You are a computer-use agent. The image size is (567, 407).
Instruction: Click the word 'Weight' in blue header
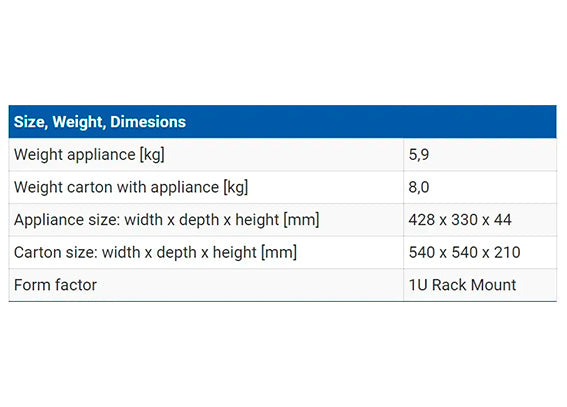click(78, 122)
